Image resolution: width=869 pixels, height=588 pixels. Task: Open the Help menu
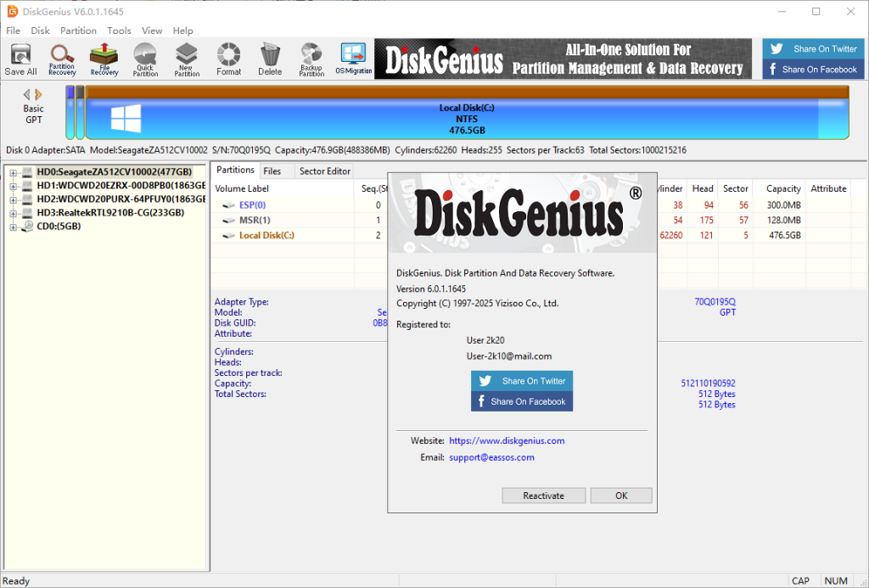pyautogui.click(x=183, y=31)
